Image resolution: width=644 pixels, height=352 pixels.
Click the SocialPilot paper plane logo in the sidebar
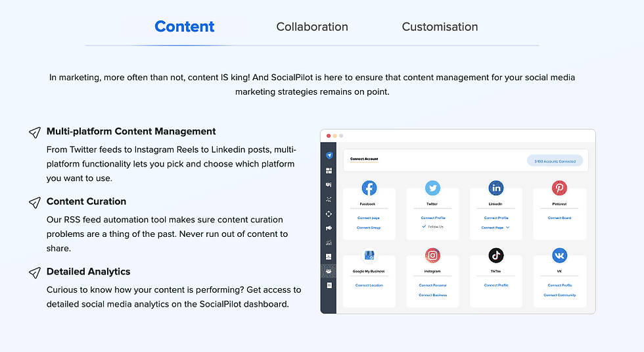pos(329,155)
